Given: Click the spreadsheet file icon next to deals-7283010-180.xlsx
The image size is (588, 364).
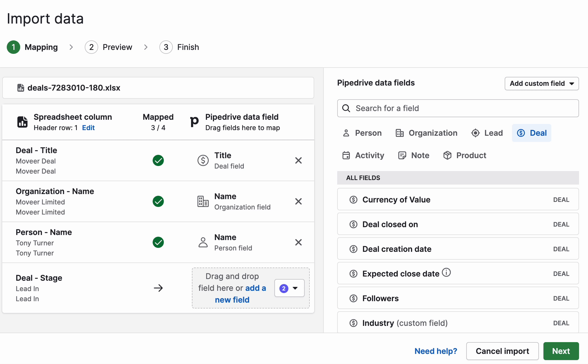Looking at the screenshot, I should click(x=20, y=88).
